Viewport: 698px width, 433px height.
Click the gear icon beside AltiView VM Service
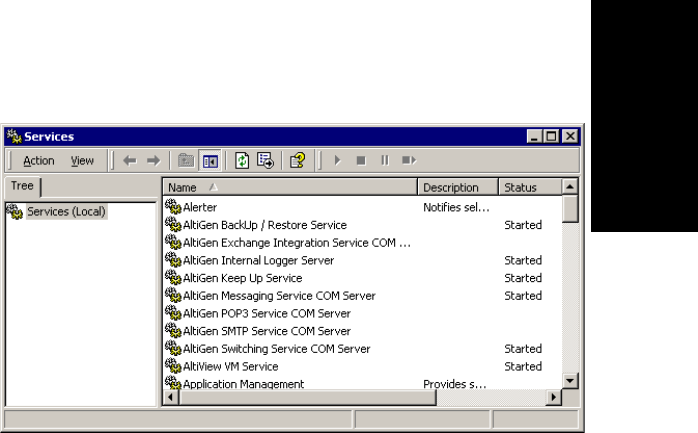[x=173, y=366]
